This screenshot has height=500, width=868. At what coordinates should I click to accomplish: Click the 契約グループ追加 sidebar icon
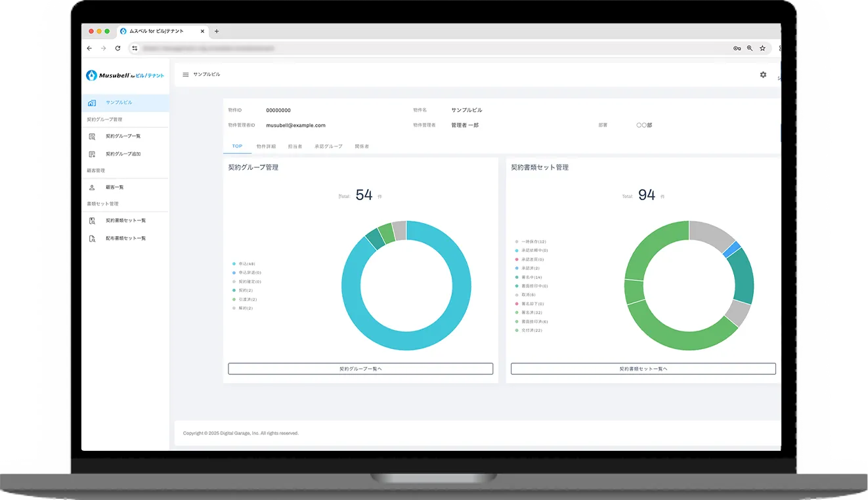[x=92, y=154]
